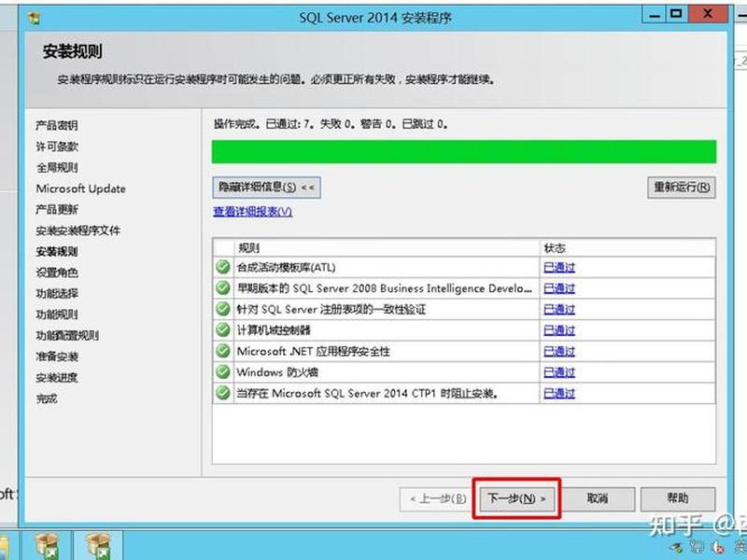Click the 操作完成 status summary line
The image size is (747, 560).
(x=331, y=124)
